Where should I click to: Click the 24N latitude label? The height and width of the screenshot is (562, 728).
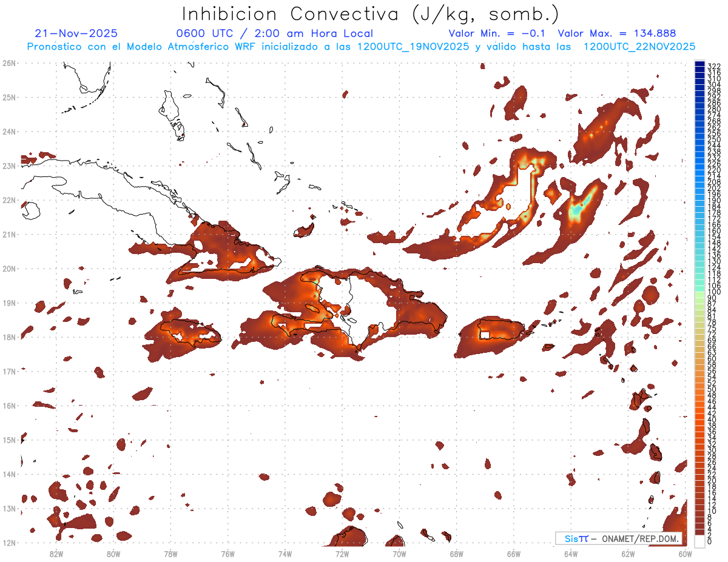click(x=9, y=132)
